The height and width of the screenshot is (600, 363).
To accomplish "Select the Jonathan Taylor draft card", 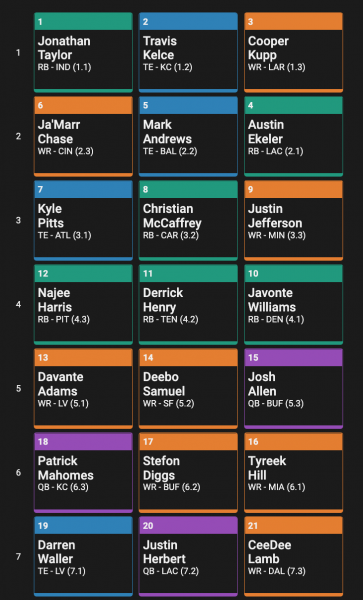I will point(83,52).
